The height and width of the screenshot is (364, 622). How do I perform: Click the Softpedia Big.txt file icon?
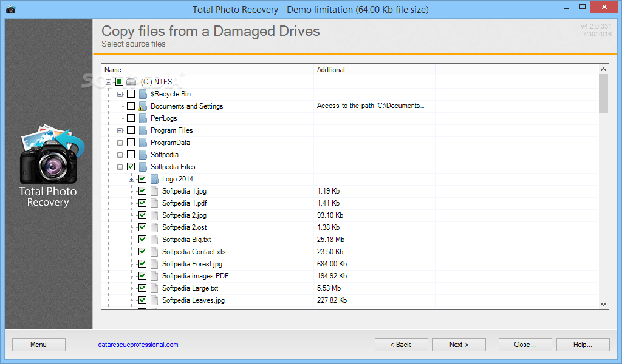point(154,240)
